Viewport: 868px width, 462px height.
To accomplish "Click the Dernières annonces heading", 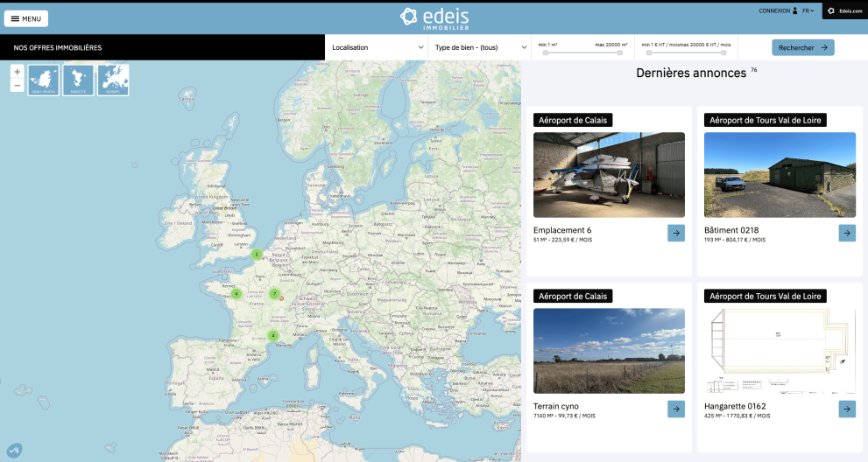I will (x=691, y=73).
